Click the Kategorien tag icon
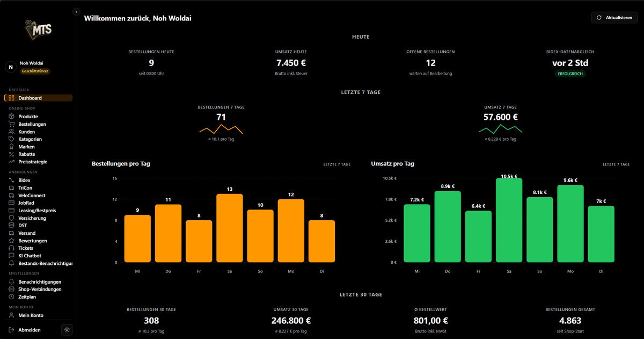Viewport: 644px width, 339px height. pyautogui.click(x=11, y=139)
